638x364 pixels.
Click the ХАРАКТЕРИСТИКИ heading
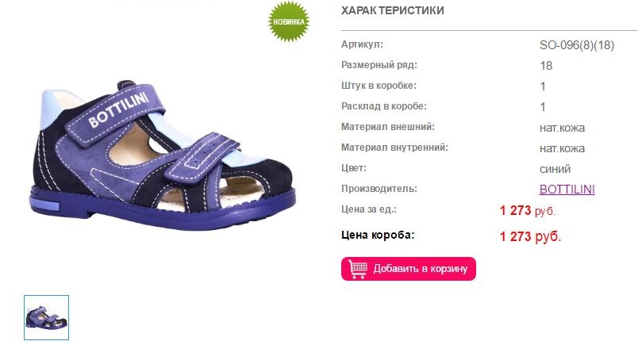(392, 10)
